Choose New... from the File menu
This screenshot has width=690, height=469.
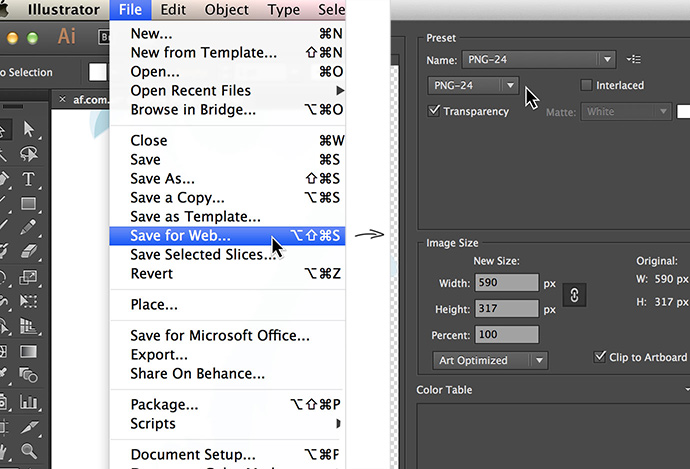(227, 33)
